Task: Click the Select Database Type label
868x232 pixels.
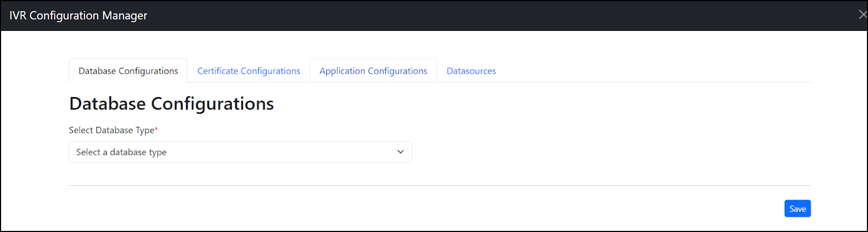Action: pos(111,130)
